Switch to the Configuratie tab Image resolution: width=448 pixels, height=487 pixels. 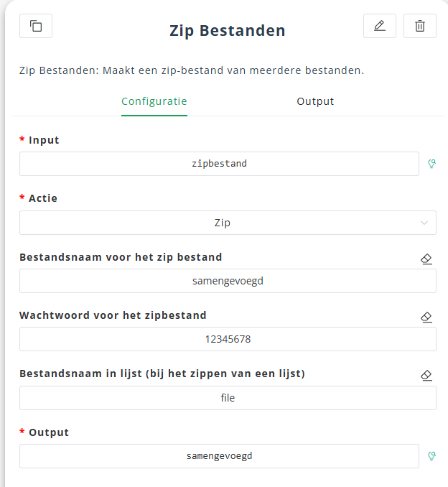[154, 101]
